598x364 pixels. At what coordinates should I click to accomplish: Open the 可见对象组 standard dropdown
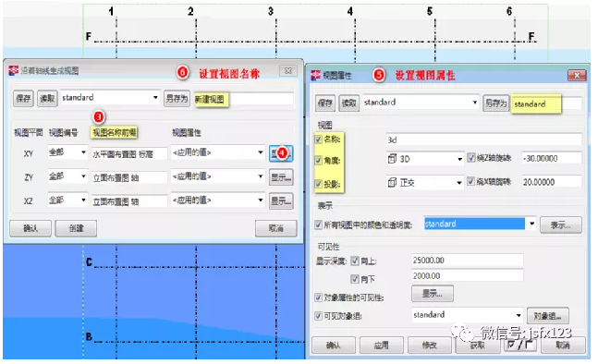coord(467,315)
